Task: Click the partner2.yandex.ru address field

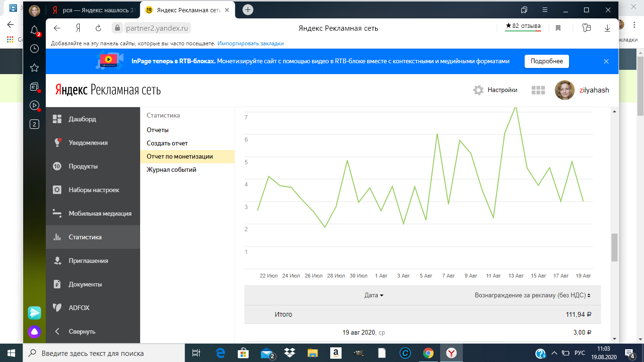Action: pyautogui.click(x=157, y=28)
